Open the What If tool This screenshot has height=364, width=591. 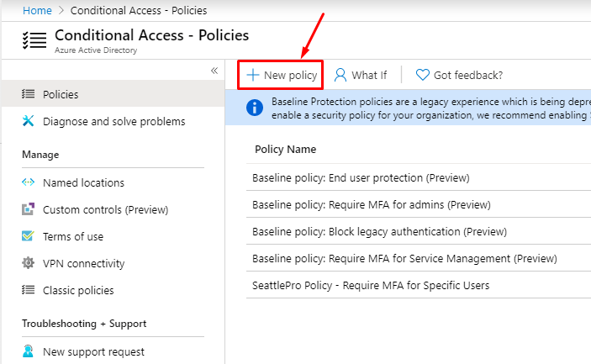[x=361, y=75]
